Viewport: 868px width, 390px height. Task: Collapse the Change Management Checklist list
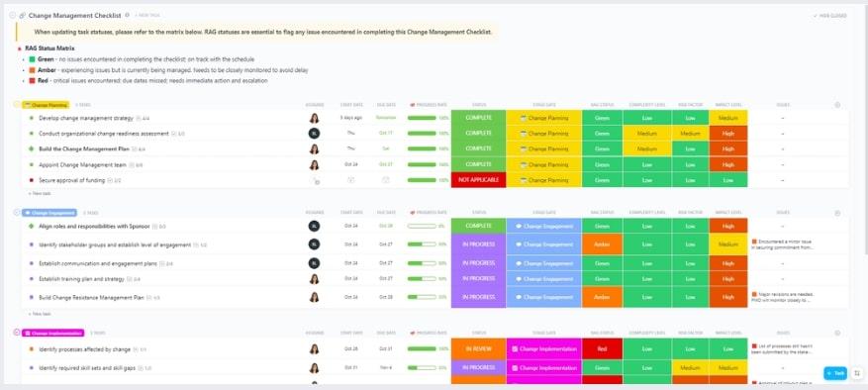(x=12, y=16)
